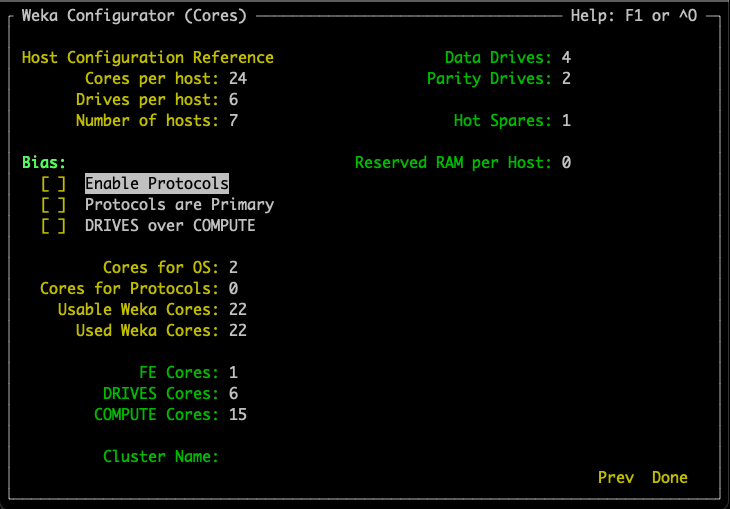Edit the FE Cores value
730x509 pixels.
[x=233, y=373]
